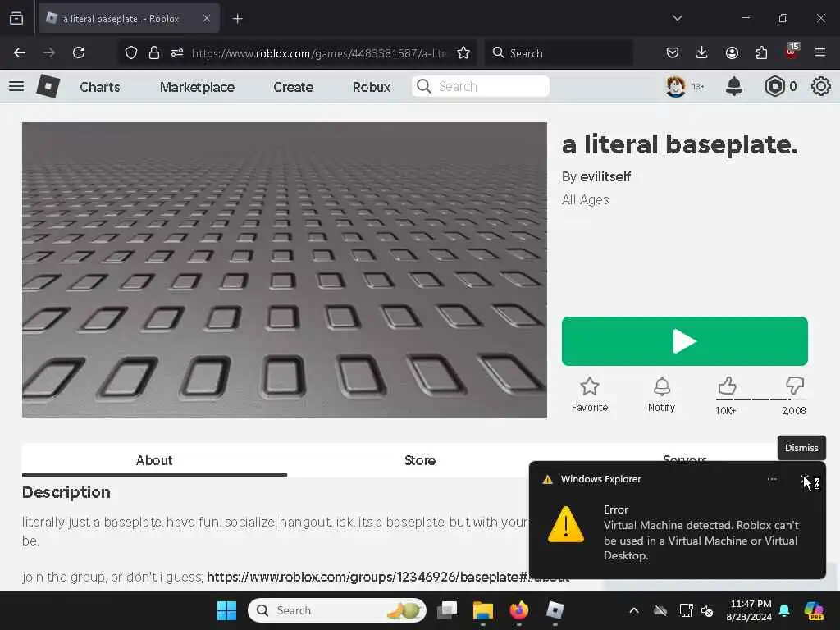Screen dimensions: 840x630
Task: Open the baseplate group link
Action: [388, 577]
